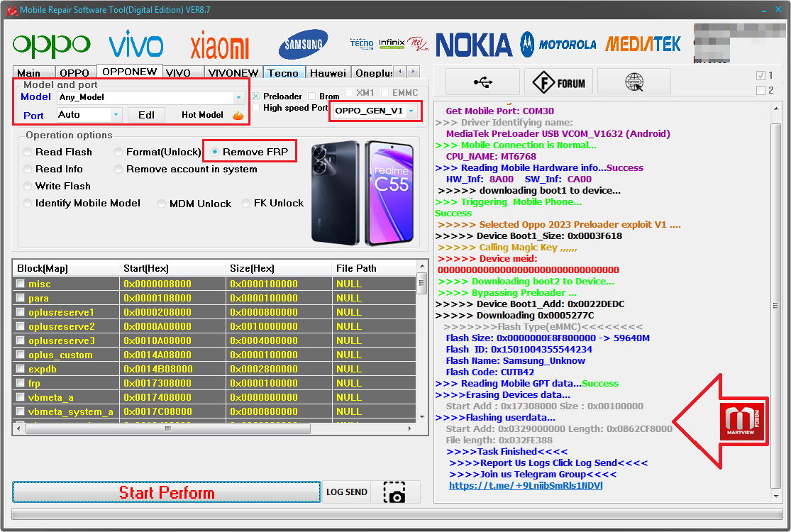Screen dimensions: 791x532
Task: Toggle checkbox 2 in top right
Action: (x=760, y=90)
